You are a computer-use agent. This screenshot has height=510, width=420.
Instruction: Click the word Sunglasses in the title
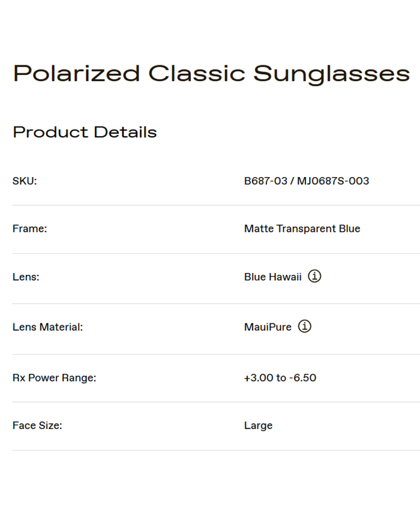[x=331, y=74]
